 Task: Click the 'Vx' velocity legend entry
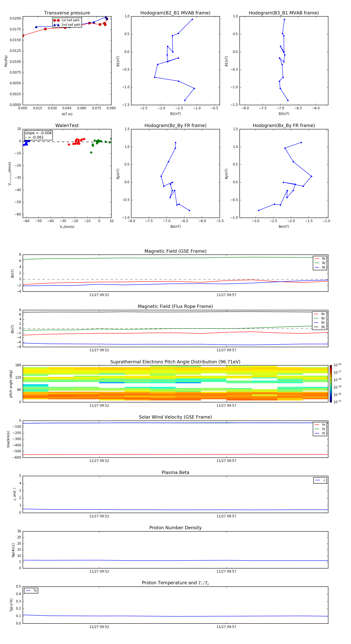click(320, 424)
